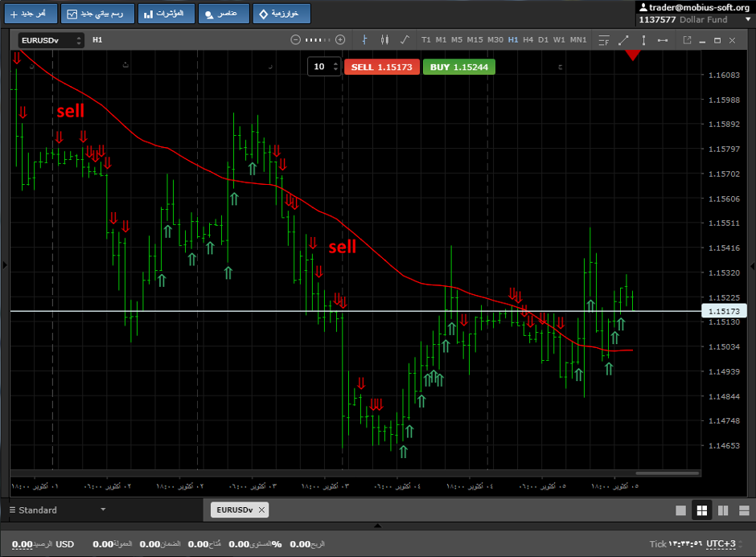
Task: Select the trend line drawing tool
Action: [623, 39]
